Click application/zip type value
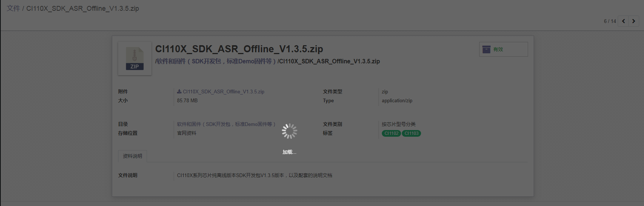644x206 pixels. click(397, 100)
